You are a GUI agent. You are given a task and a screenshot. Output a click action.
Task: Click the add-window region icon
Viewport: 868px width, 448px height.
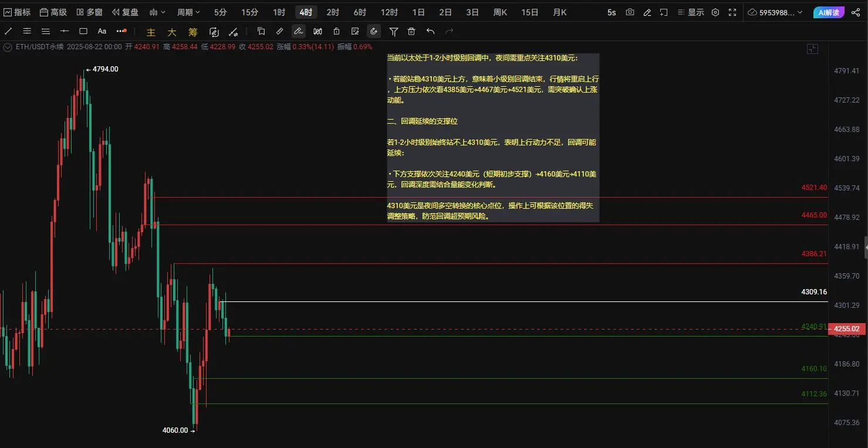(664, 12)
